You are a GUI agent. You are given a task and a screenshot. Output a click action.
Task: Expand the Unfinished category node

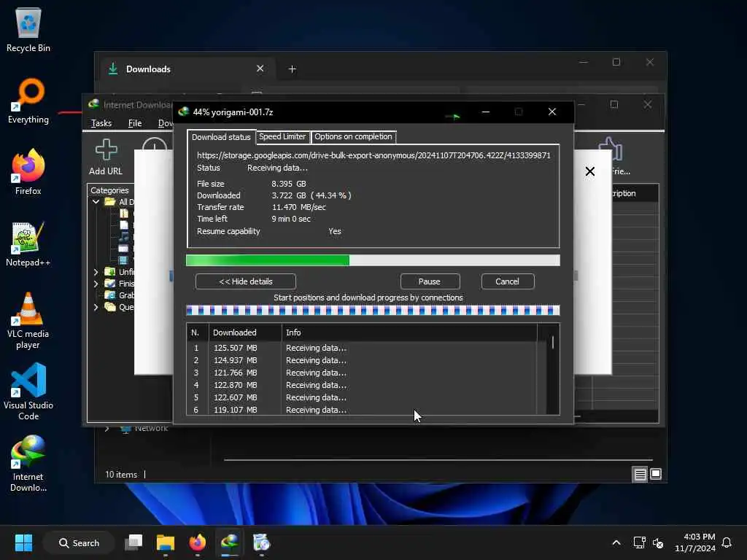point(96,272)
